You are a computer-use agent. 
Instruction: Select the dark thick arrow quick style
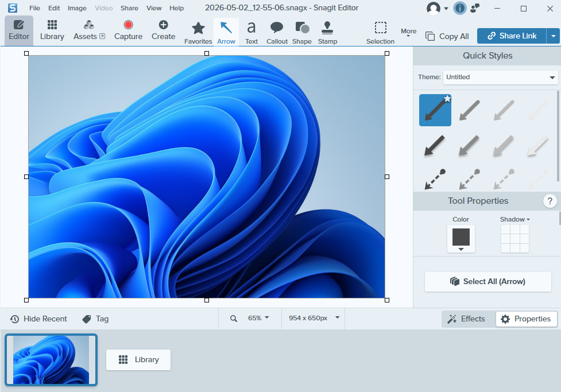(x=435, y=146)
